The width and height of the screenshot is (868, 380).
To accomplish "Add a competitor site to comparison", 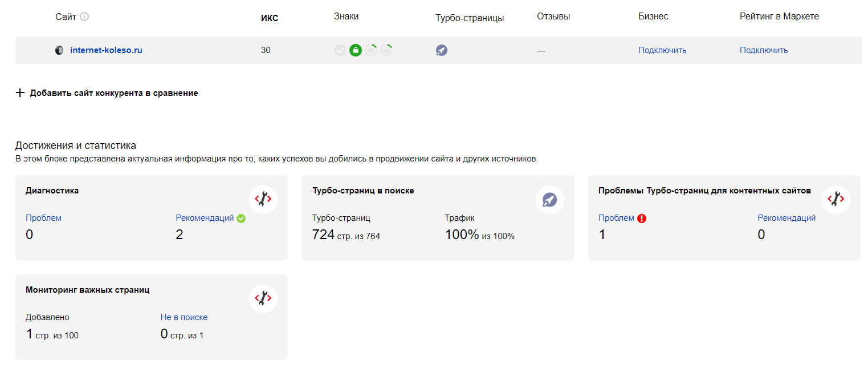I will (107, 93).
